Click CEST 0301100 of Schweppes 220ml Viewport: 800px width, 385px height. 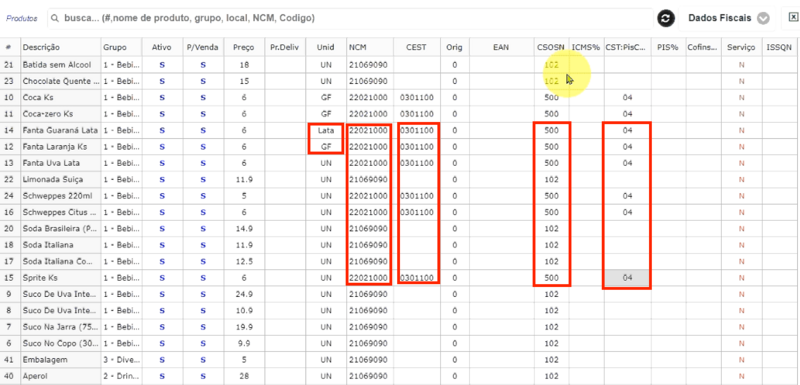pos(417,196)
